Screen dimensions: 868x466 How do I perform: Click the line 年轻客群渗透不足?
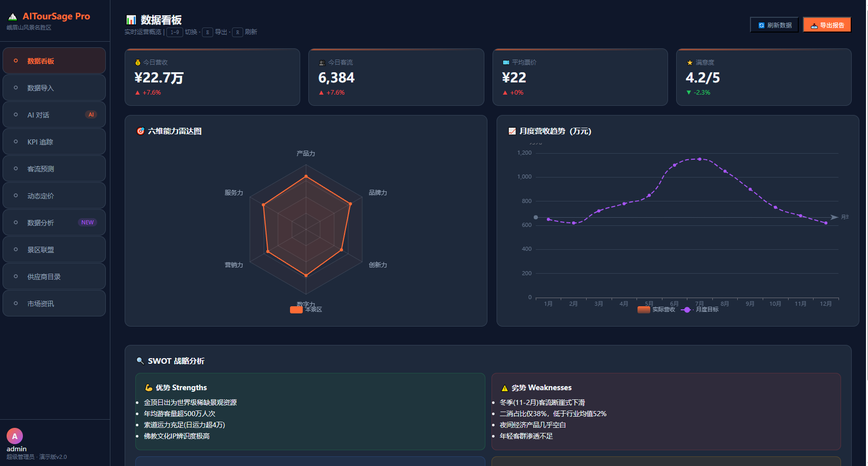coord(526,436)
